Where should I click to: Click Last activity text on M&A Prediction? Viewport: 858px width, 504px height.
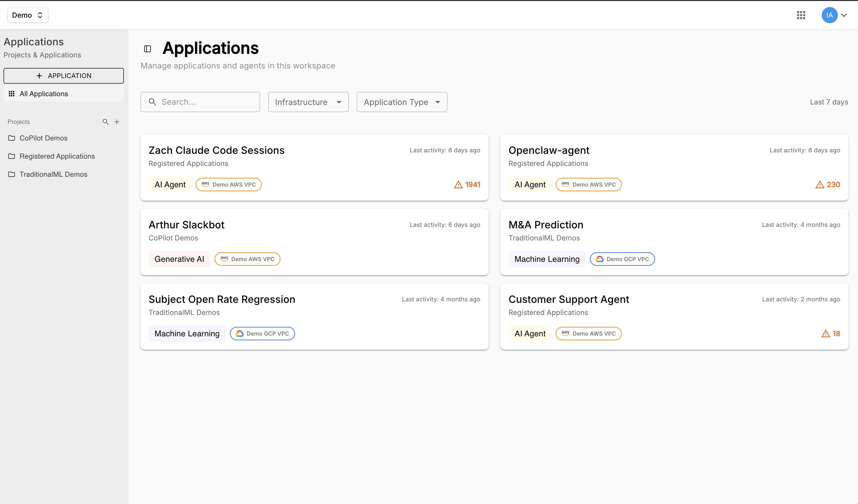pyautogui.click(x=801, y=225)
